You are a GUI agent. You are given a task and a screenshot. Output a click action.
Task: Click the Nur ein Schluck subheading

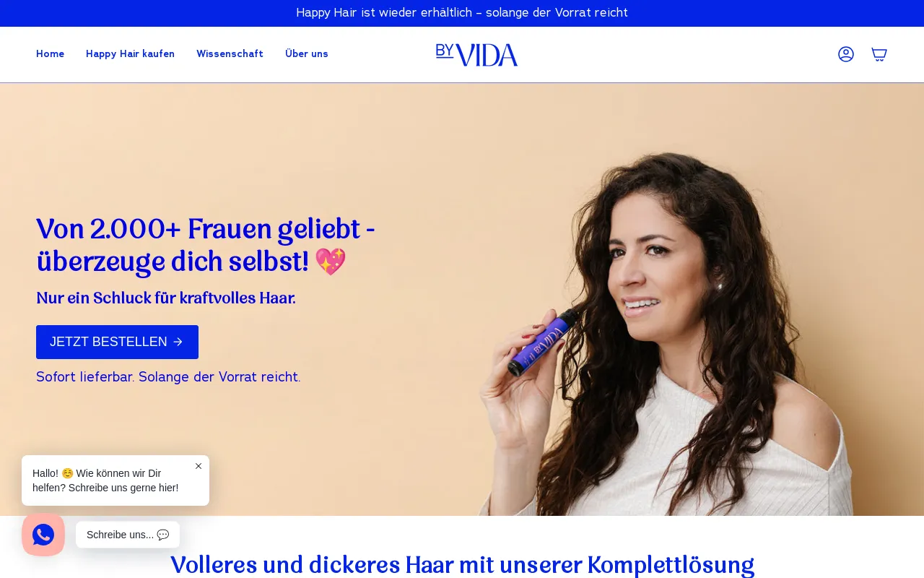[x=166, y=298]
